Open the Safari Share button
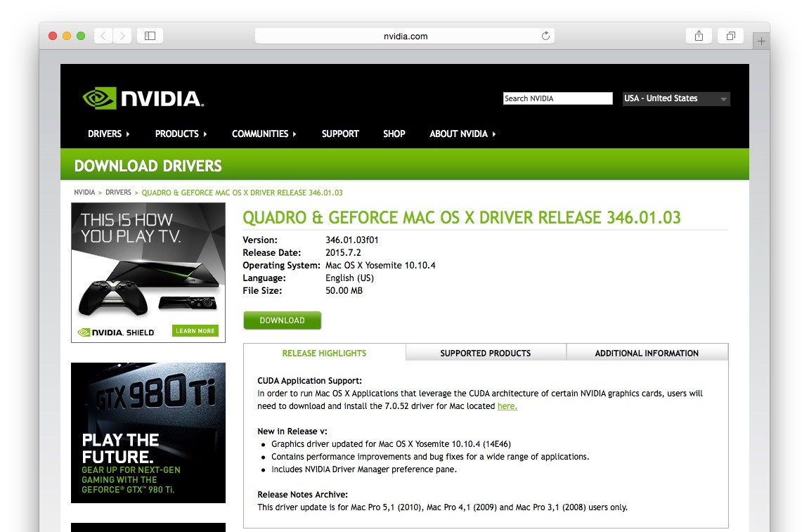 pyautogui.click(x=699, y=36)
